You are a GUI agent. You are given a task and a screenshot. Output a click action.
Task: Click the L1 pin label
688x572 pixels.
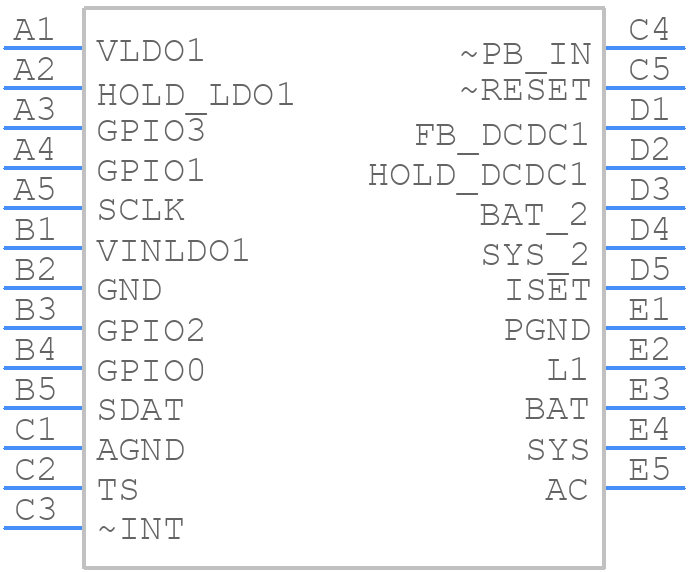568,369
